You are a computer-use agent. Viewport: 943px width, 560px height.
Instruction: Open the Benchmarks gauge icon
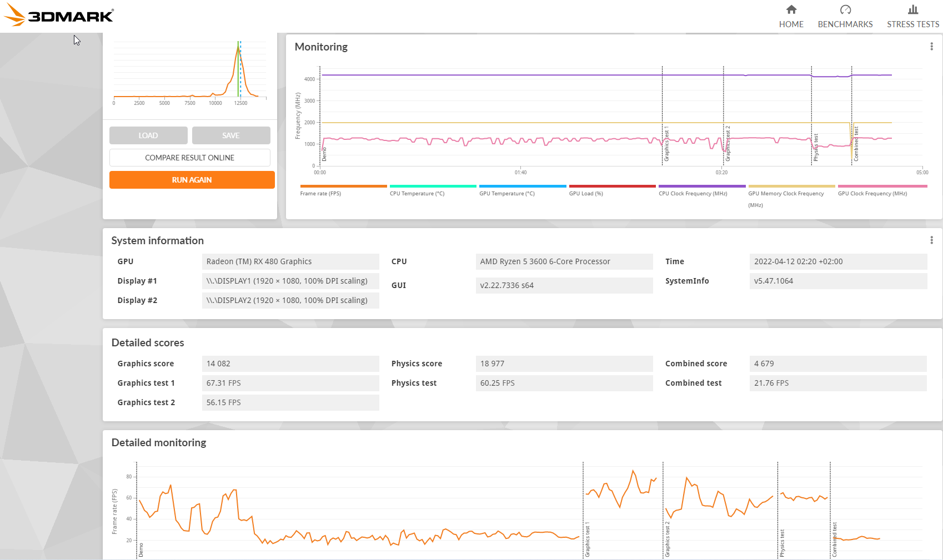845,9
